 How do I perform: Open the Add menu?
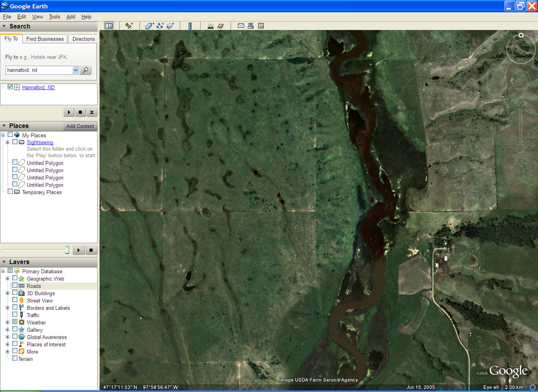tap(71, 17)
